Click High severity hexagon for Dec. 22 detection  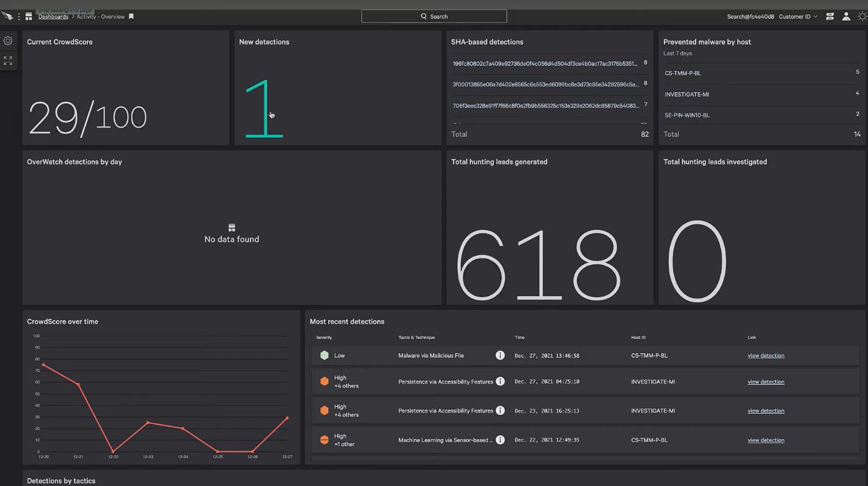(x=325, y=440)
